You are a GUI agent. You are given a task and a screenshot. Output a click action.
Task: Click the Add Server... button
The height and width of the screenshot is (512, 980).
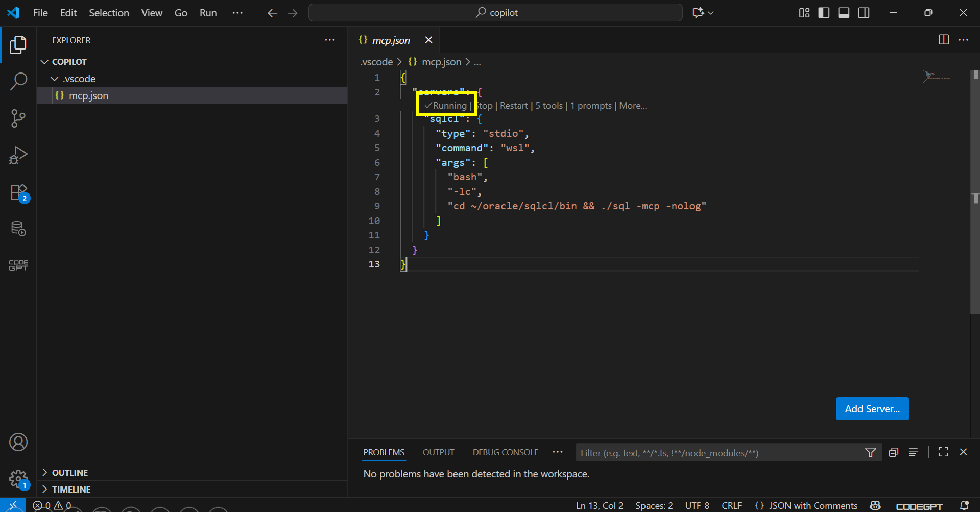coord(872,409)
